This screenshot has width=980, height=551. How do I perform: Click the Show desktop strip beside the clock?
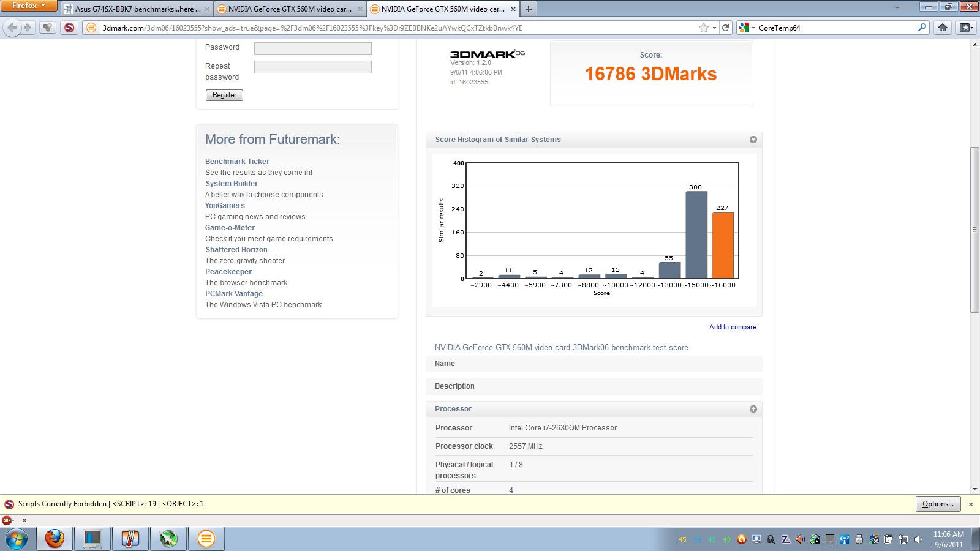[x=976, y=539]
